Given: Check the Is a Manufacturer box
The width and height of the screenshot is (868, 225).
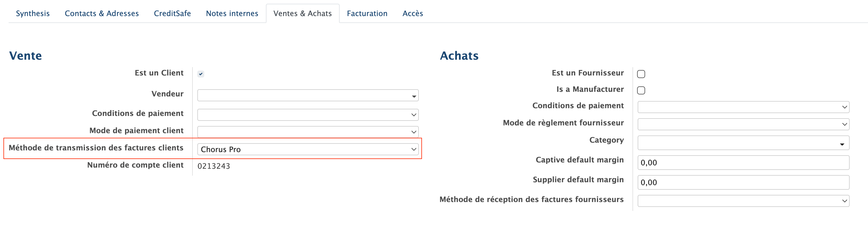Looking at the screenshot, I should [641, 90].
